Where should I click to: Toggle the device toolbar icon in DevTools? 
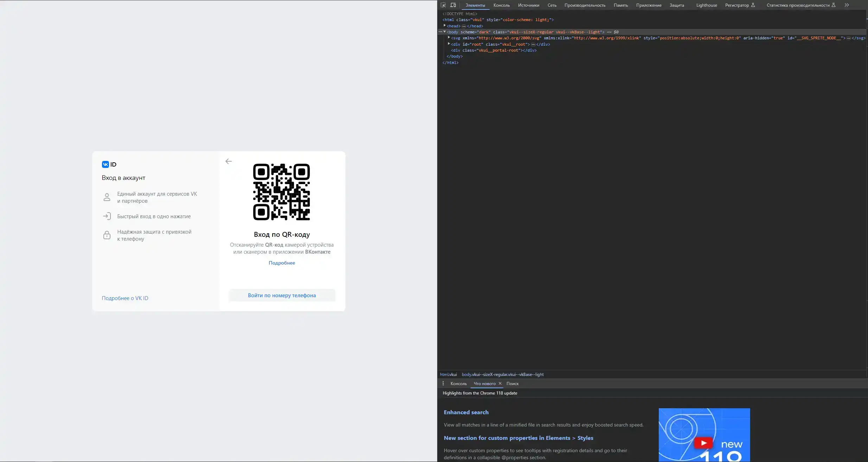click(453, 5)
